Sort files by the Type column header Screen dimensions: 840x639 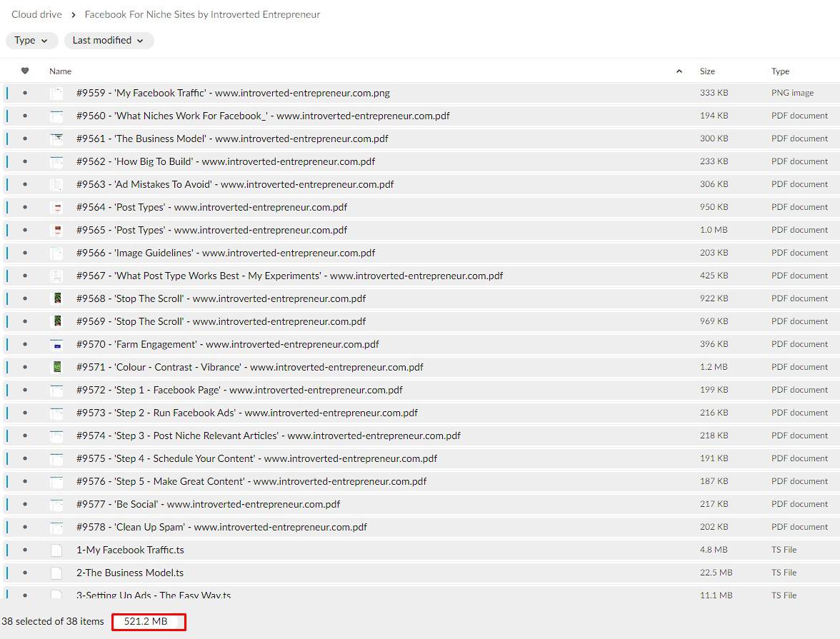tap(780, 71)
